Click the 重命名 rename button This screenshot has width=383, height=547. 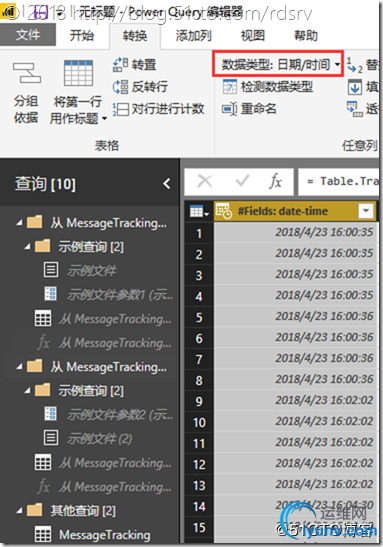coord(250,109)
